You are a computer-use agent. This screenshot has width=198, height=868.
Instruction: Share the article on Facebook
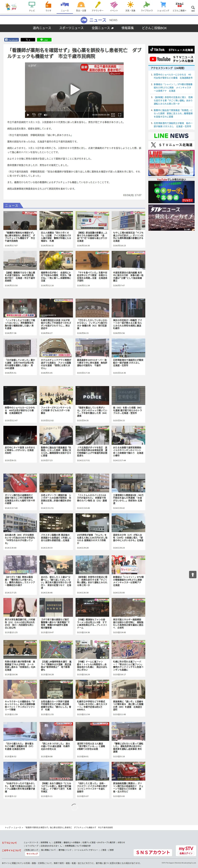tap(11, 40)
